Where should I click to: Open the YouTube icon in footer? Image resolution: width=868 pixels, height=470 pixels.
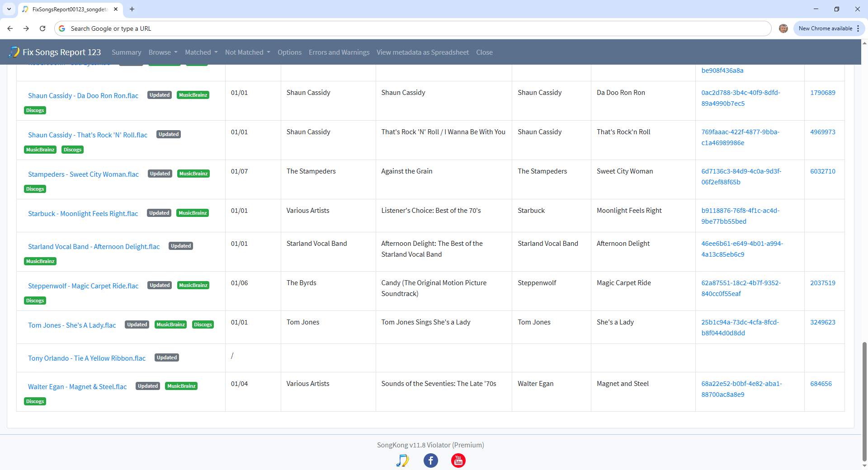click(458, 461)
